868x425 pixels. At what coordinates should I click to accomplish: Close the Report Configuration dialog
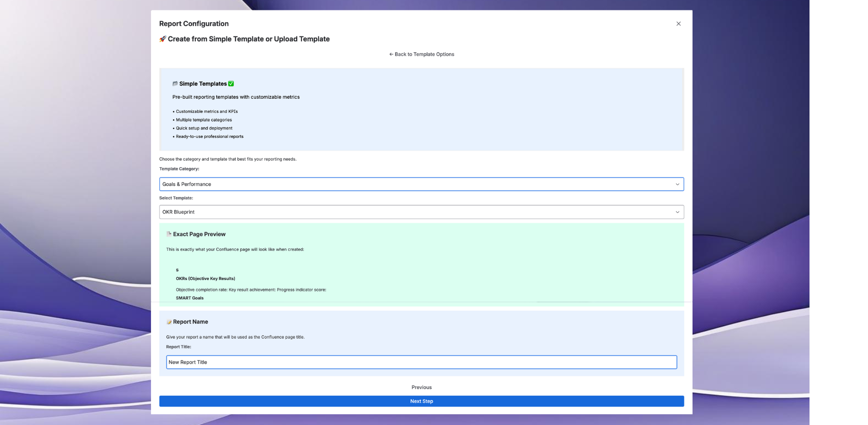point(678,24)
